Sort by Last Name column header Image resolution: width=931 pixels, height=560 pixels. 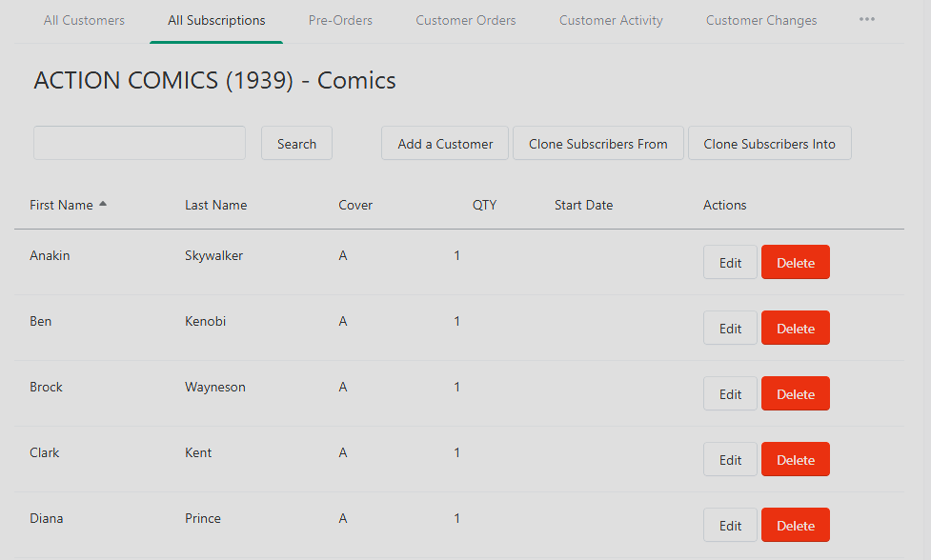(x=215, y=206)
